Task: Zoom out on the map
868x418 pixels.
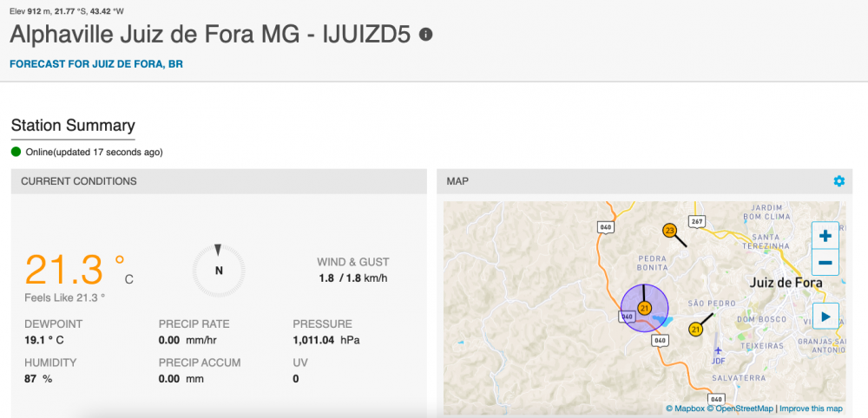Action: click(825, 262)
